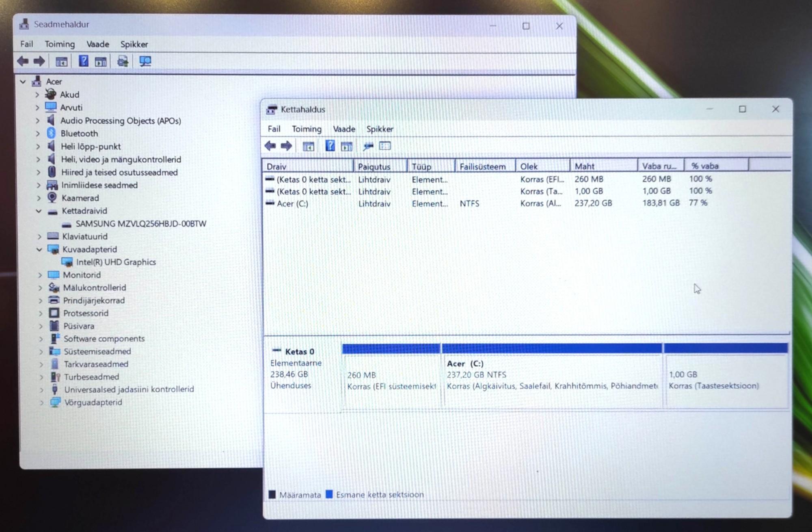Click the last list-view icon in Kettahaldus toolbar
The height and width of the screenshot is (532, 812).
[385, 146]
